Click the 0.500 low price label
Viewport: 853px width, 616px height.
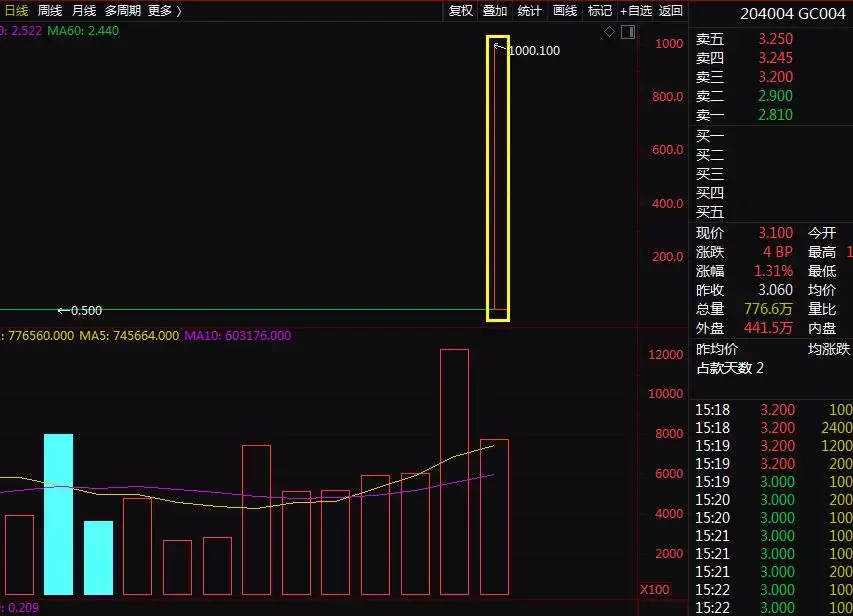86,311
